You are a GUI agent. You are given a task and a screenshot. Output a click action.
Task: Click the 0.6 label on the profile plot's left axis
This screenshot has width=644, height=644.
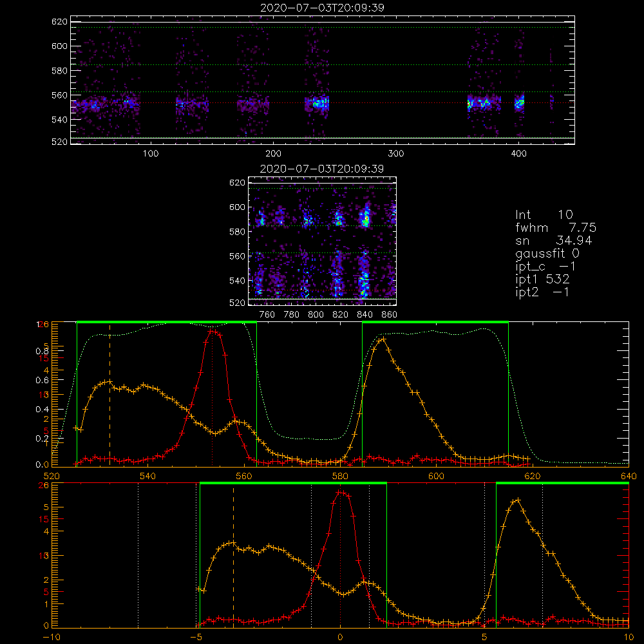pyautogui.click(x=43, y=381)
